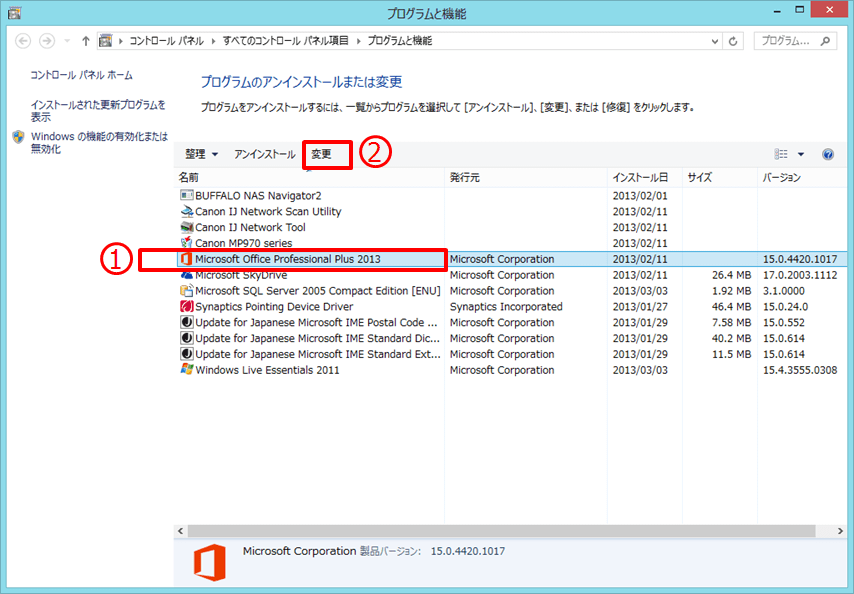This screenshot has width=854, height=594.
Task: Click the large Office logo in the details pane
Action: pos(210,562)
